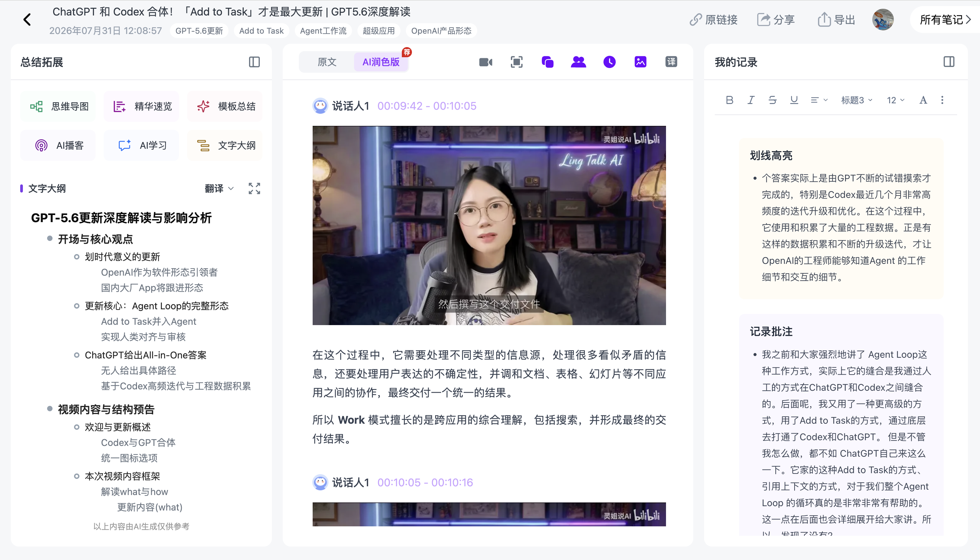Open 所有笔记 all notes list
Viewport: 980px width, 560px height.
[945, 20]
